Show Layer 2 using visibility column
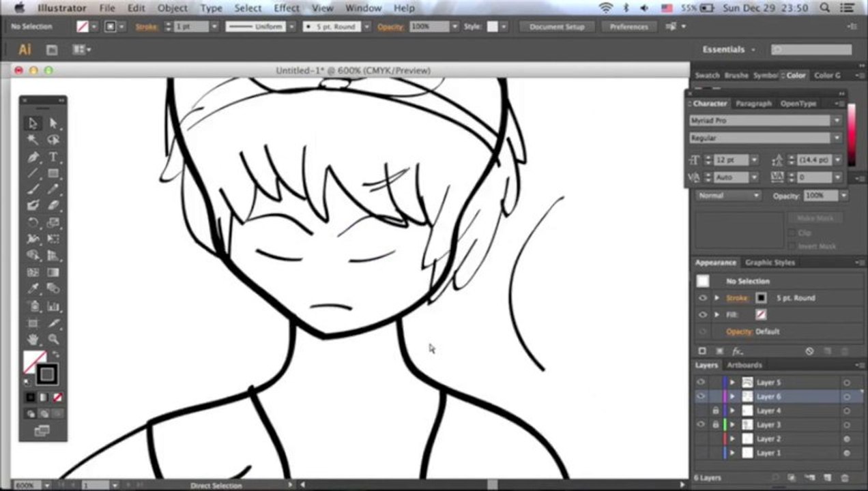Image resolution: width=868 pixels, height=491 pixels. 701,438
